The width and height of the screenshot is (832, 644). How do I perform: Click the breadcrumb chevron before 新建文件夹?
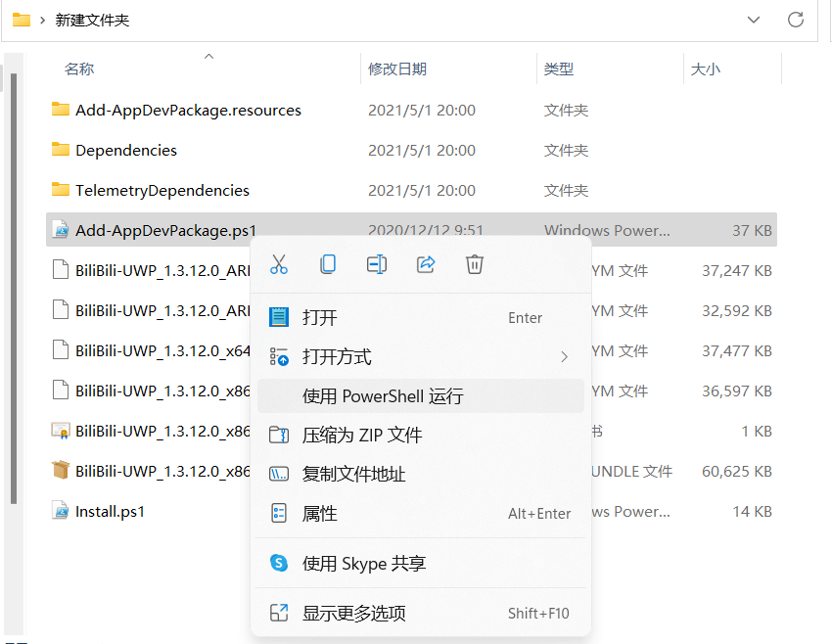42,21
